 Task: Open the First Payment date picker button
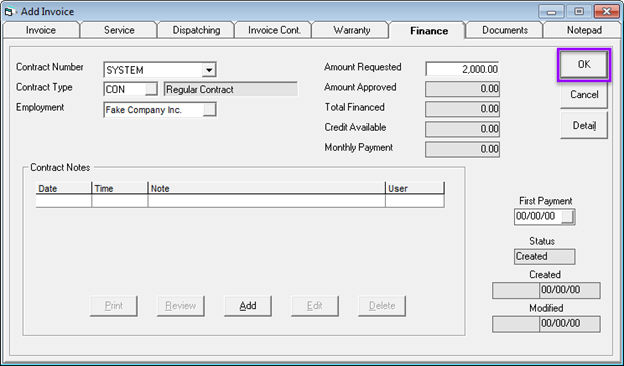tap(568, 216)
